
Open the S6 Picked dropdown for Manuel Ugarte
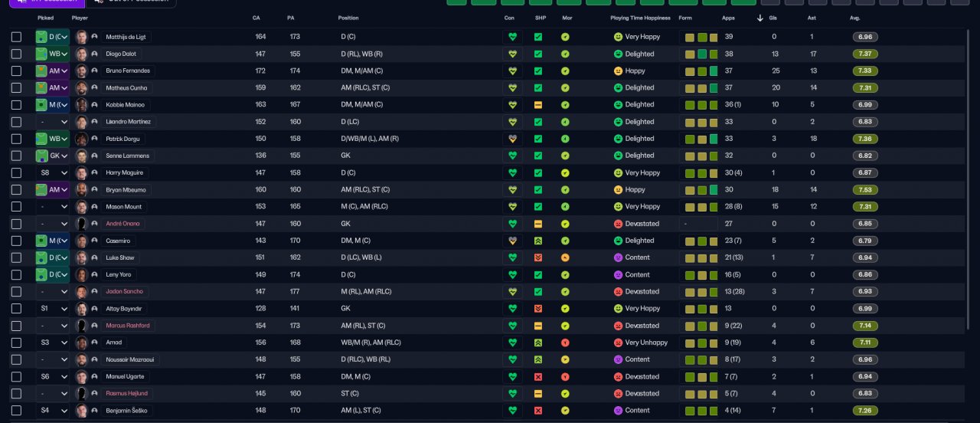tap(52, 376)
